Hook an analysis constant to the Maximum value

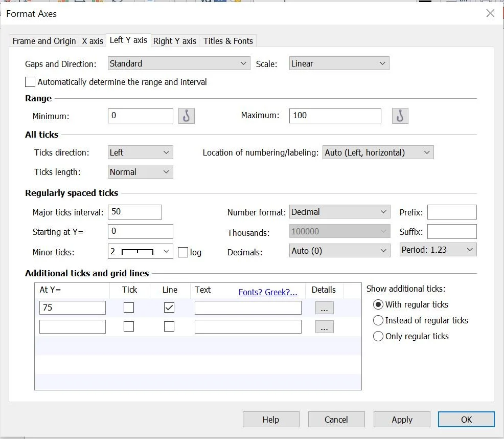pos(400,116)
